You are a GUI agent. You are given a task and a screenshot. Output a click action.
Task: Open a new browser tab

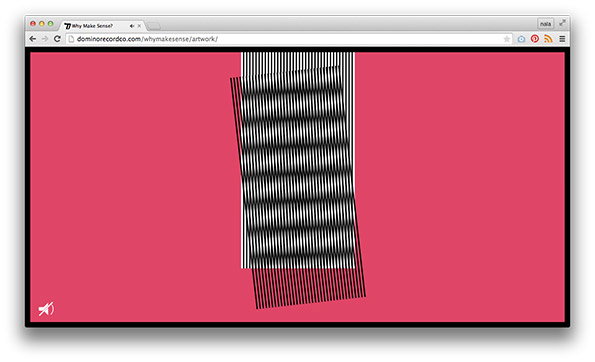tap(154, 26)
